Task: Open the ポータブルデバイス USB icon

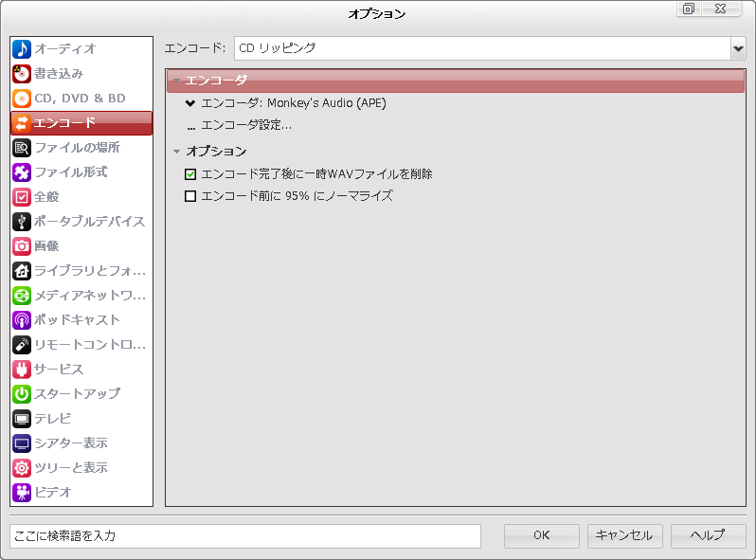Action: tap(22, 221)
